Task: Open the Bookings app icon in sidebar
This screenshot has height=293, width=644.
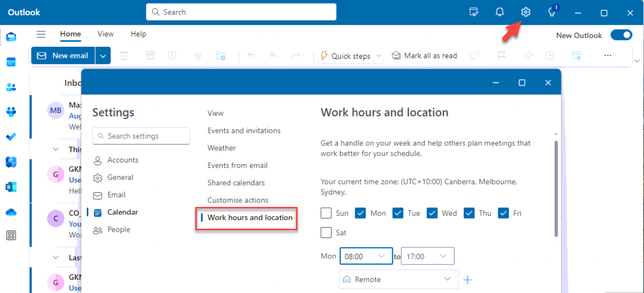Action: pos(11,187)
